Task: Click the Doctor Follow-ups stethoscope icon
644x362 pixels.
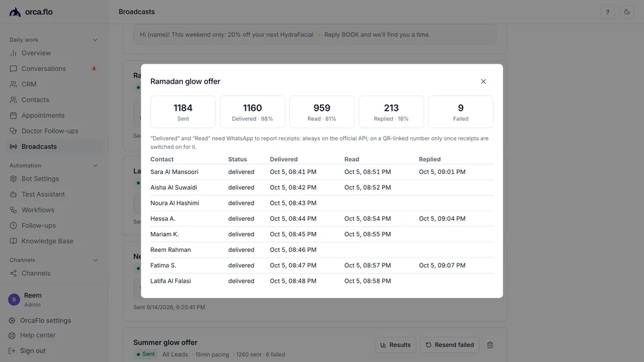Action: [14, 131]
